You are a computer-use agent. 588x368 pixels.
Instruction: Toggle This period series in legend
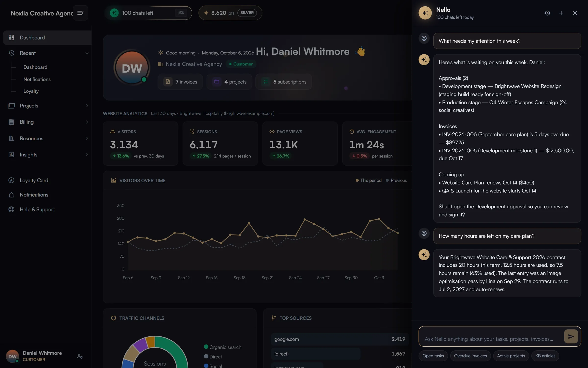coord(368,180)
